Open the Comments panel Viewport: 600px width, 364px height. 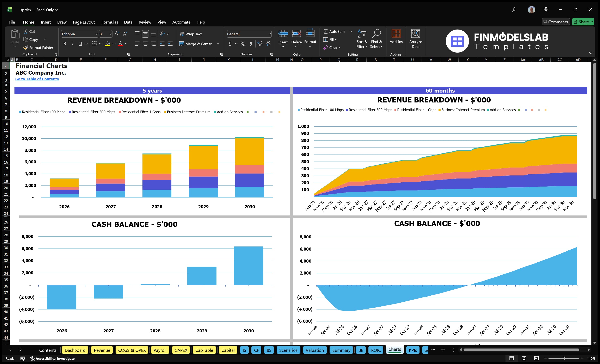click(556, 22)
